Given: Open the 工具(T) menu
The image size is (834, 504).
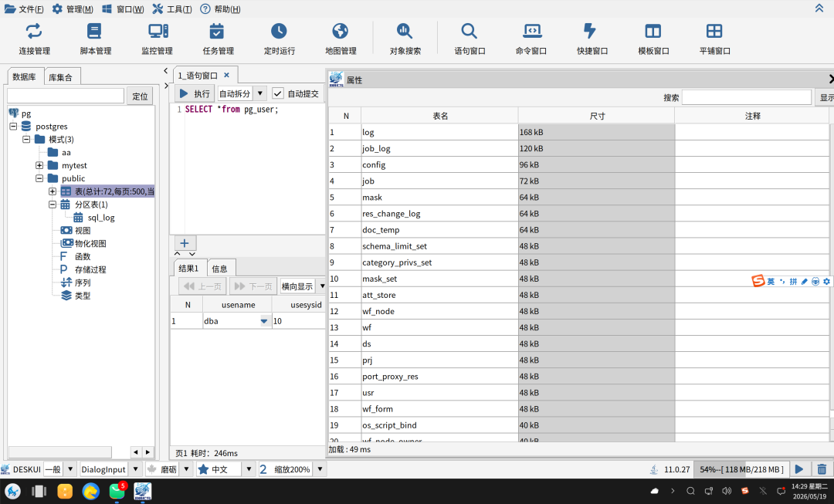Looking at the screenshot, I should coord(172,9).
